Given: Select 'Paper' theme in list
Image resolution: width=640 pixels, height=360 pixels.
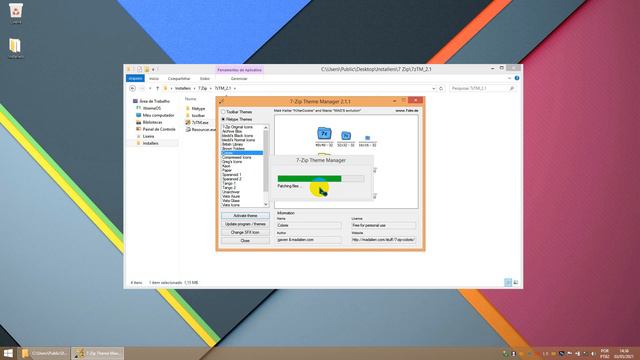Looking at the screenshot, I should [227, 170].
